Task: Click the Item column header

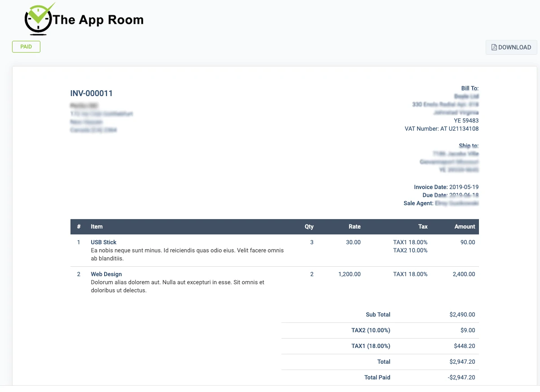Action: [97, 227]
